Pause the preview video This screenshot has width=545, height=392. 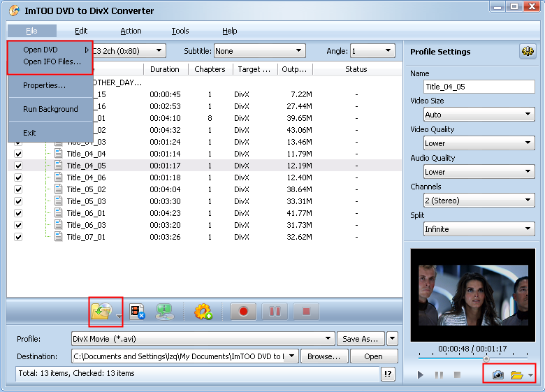point(439,375)
